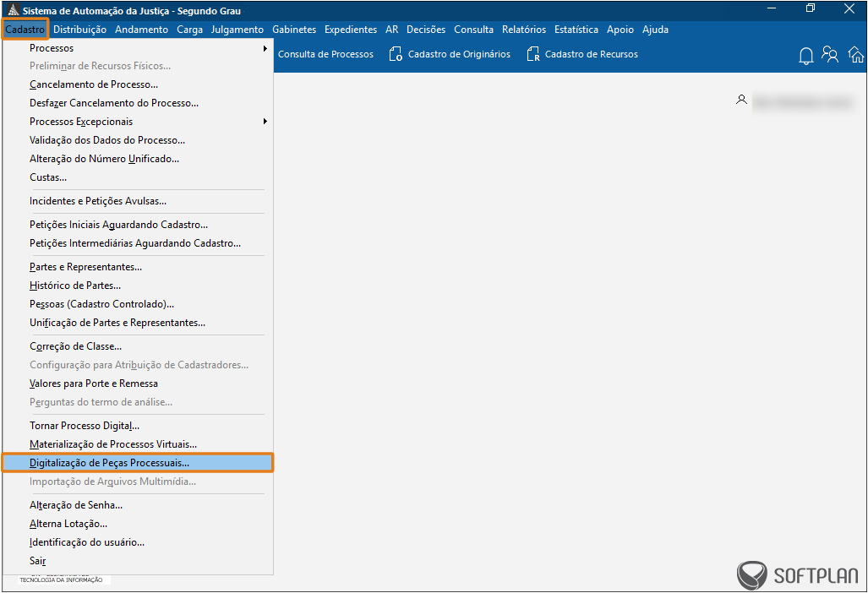The width and height of the screenshot is (868, 593).
Task: Click the Cadastro de Originários document icon
Action: tap(396, 54)
